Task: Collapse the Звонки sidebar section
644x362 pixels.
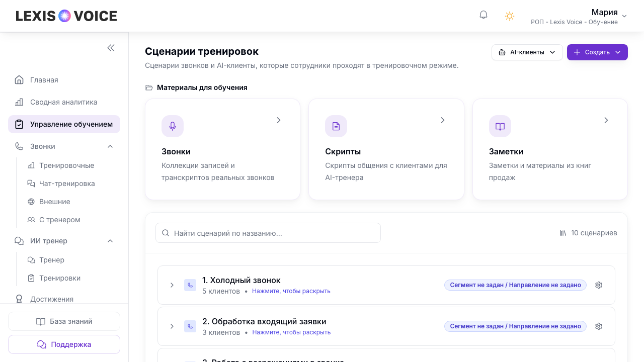Action: (x=110, y=146)
